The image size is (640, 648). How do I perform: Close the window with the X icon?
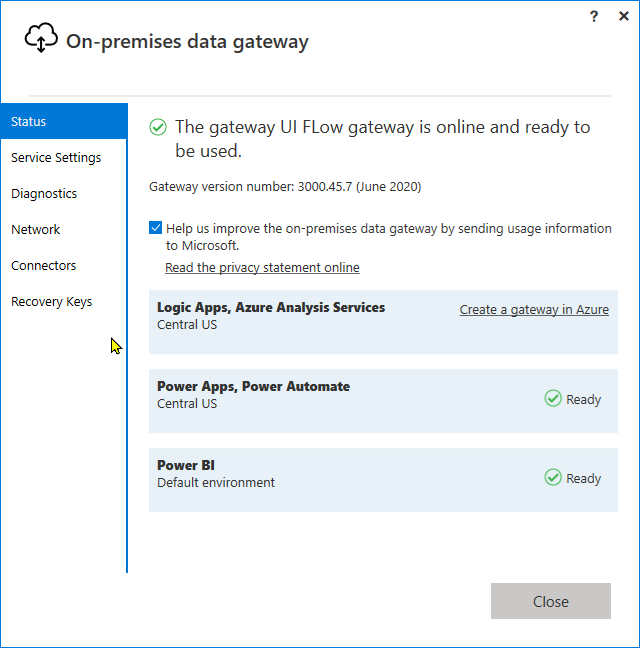point(623,16)
